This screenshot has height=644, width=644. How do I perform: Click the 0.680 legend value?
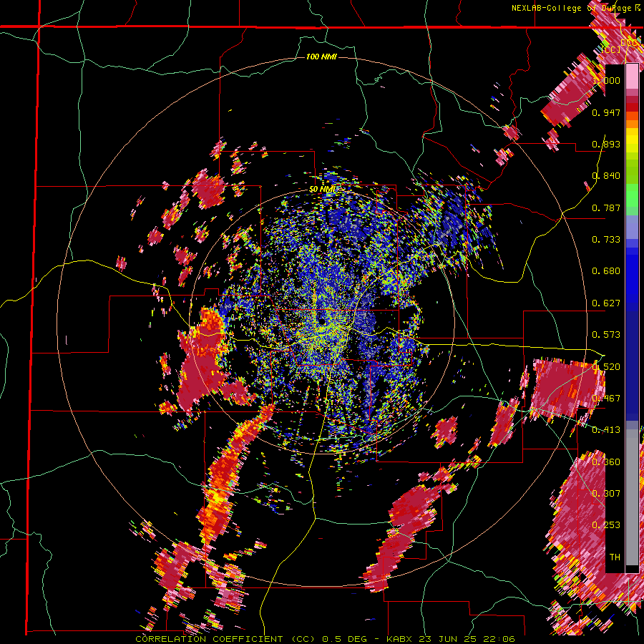tap(606, 271)
